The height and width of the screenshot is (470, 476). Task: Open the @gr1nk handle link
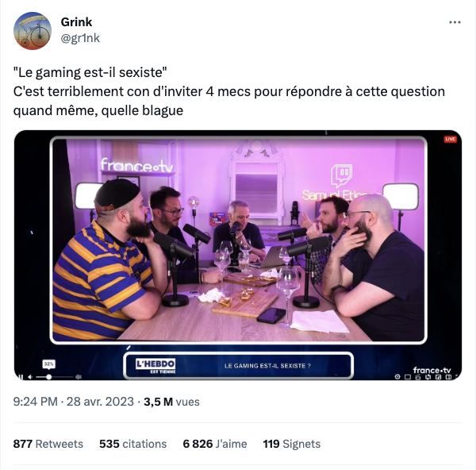click(80, 38)
